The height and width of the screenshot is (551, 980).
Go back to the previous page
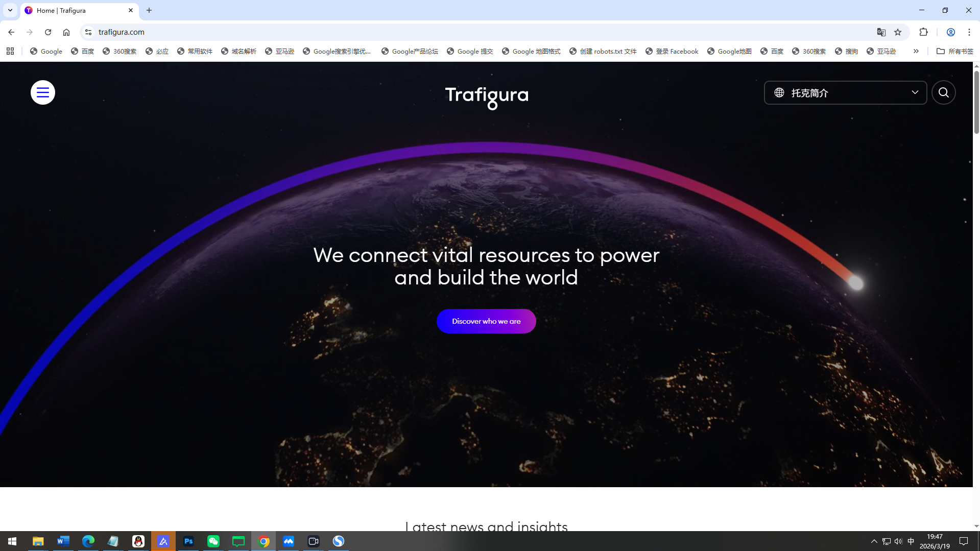(x=11, y=32)
